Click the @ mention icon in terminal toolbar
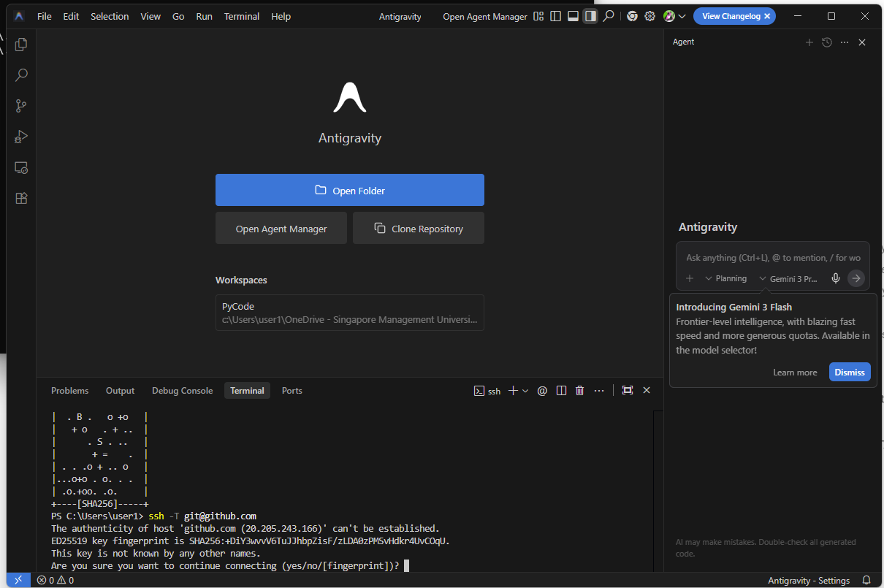Screen dimensions: 884x588 [542, 391]
